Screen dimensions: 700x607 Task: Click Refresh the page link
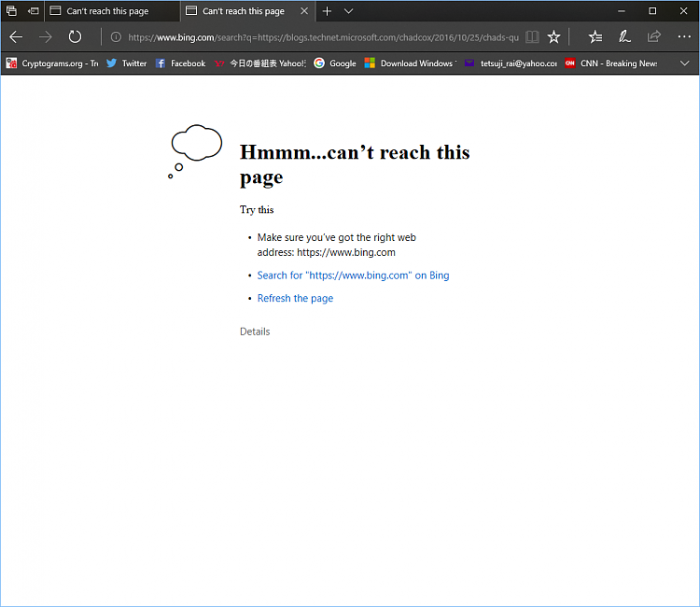pyautogui.click(x=295, y=298)
